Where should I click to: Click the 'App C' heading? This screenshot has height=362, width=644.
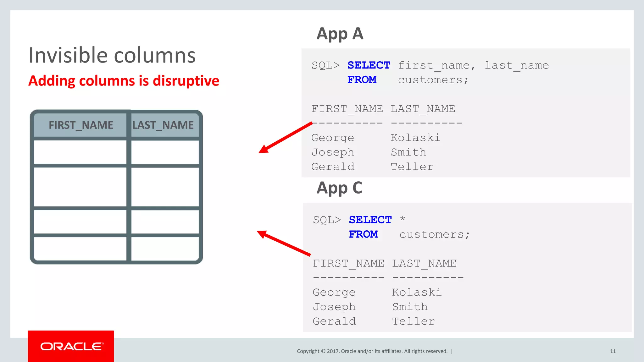point(339,188)
